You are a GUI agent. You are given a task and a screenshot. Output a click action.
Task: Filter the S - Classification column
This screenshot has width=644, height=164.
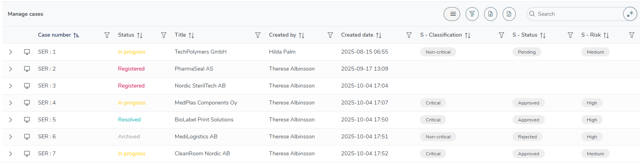pyautogui.click(x=502, y=35)
